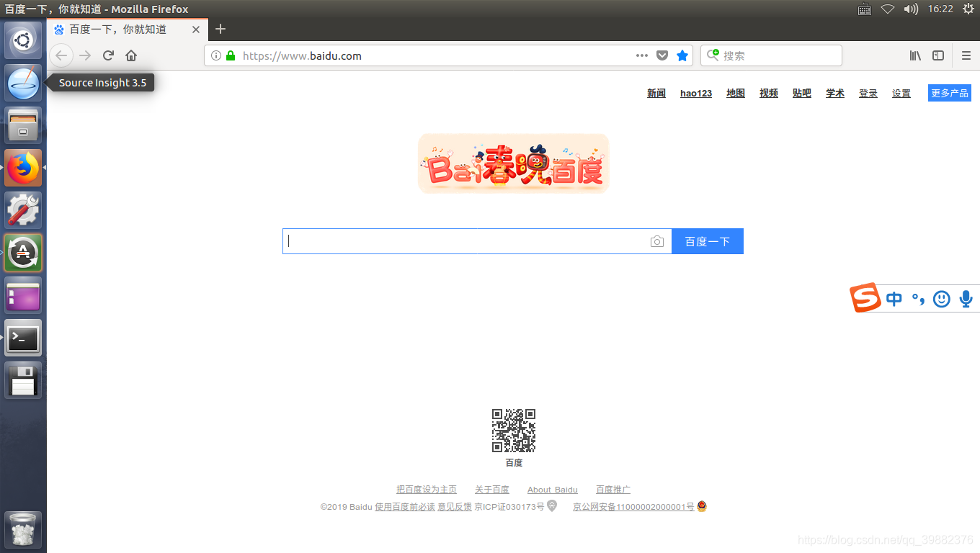
Task: Open System Settings from the dock
Action: (23, 210)
